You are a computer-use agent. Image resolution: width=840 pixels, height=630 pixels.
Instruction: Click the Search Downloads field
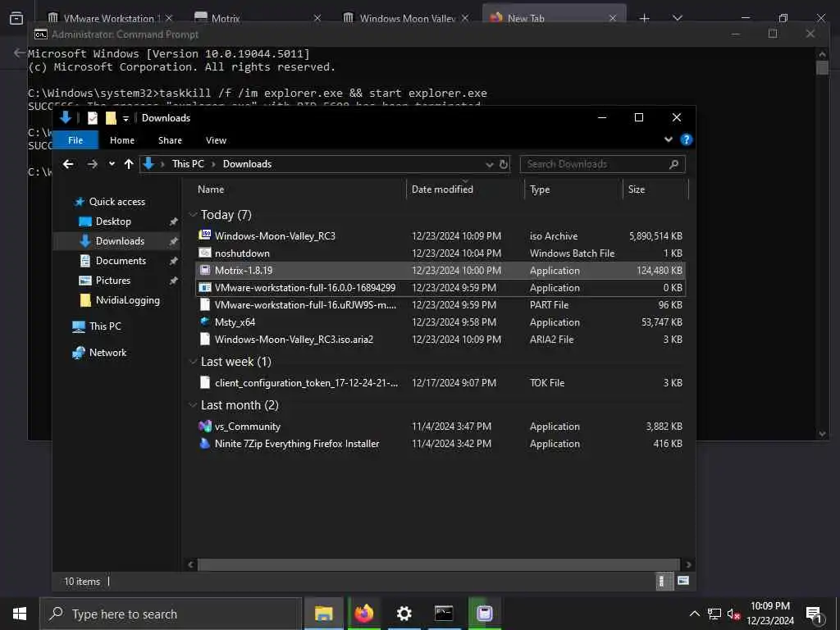coord(602,164)
